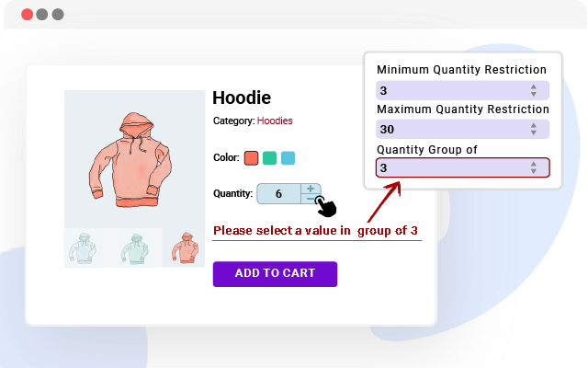
Task: Adjust the Maximum Quantity Restriction spinner arrows
Action: click(533, 129)
